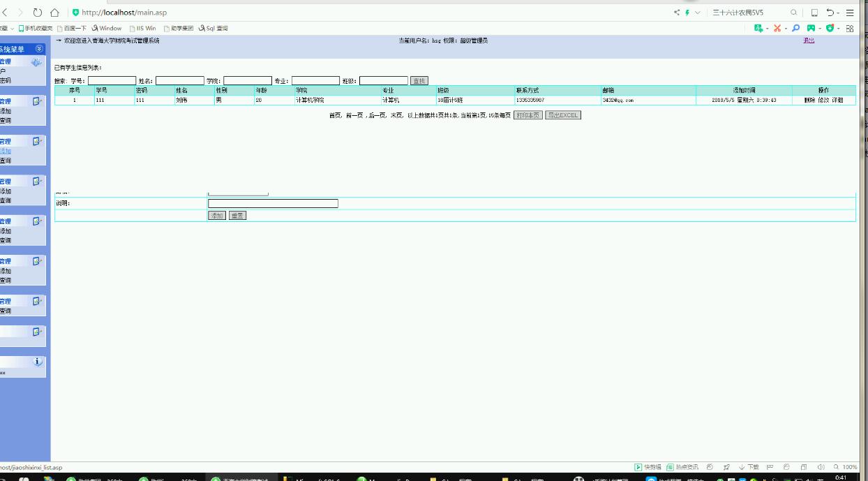Open the IIS Win bookmark

[142, 29]
